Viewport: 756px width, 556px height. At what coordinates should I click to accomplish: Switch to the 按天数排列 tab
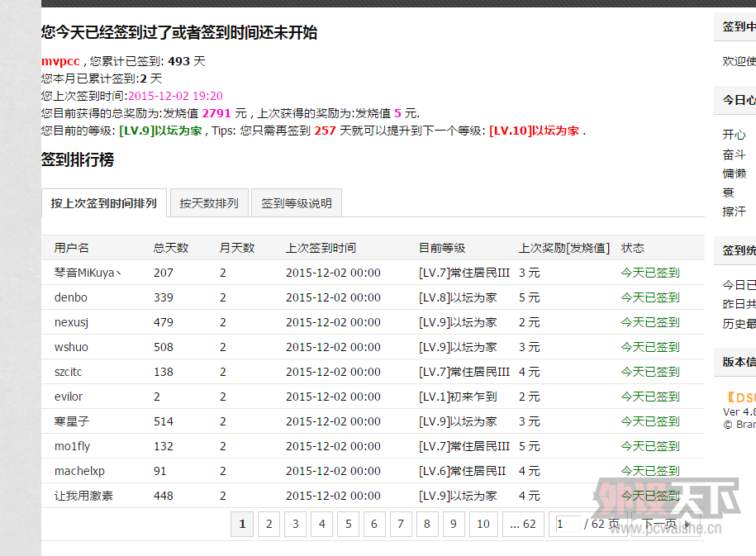(x=209, y=203)
